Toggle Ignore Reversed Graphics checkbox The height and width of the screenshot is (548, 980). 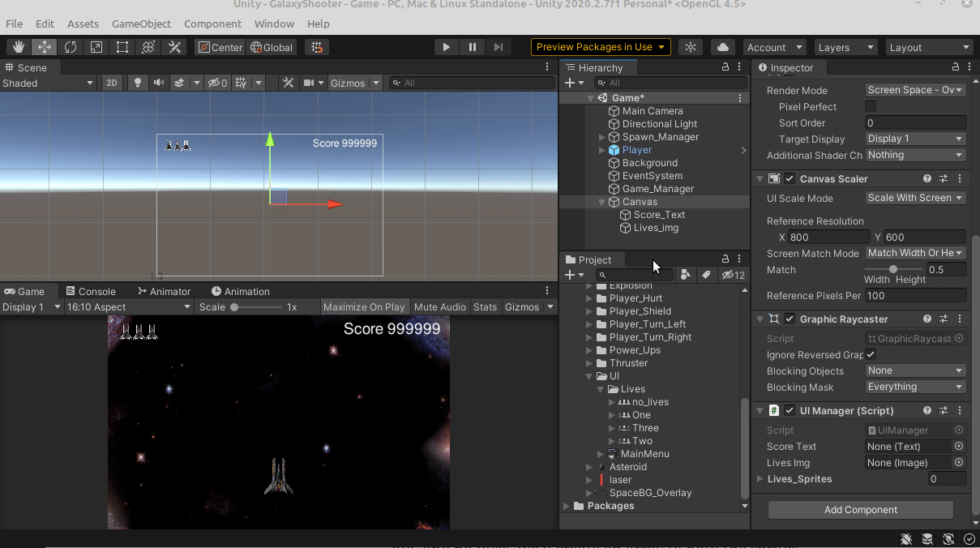point(871,354)
